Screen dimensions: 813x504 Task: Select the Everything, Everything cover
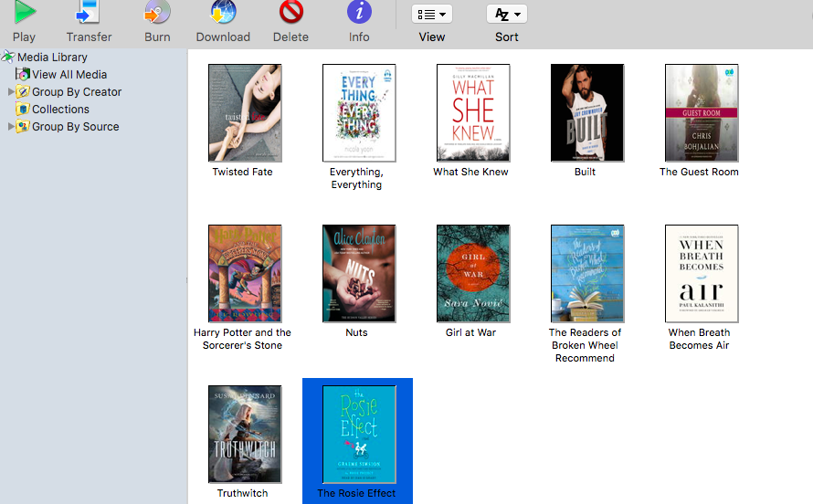click(x=359, y=113)
